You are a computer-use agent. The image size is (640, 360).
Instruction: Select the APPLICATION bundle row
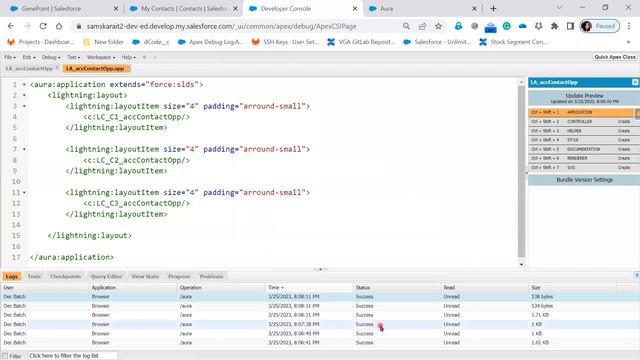(582, 112)
